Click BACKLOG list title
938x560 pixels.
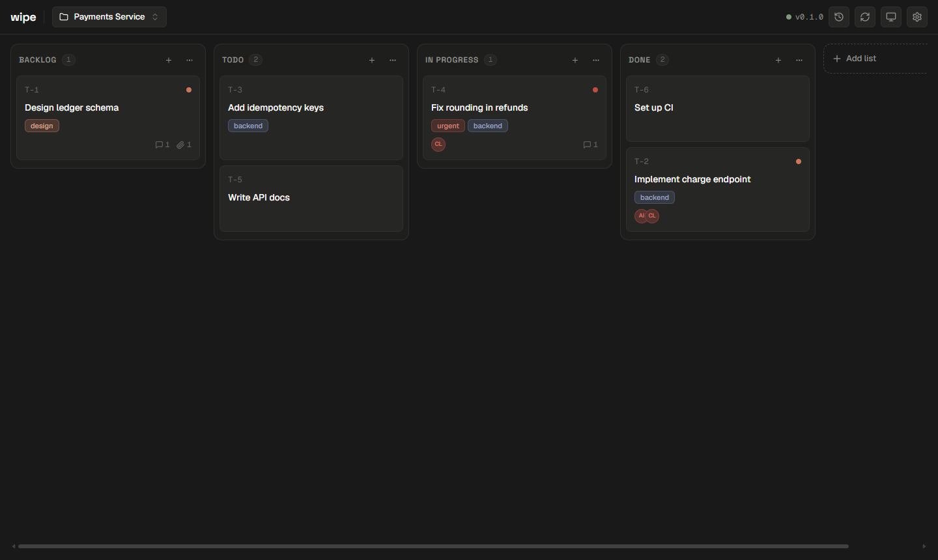click(x=38, y=60)
